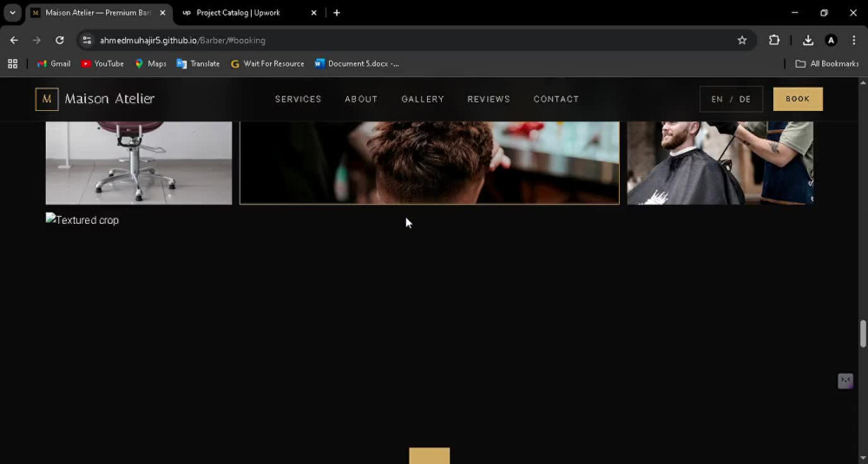868x464 pixels.
Task: Open the Maps bookmark
Action: tap(150, 63)
